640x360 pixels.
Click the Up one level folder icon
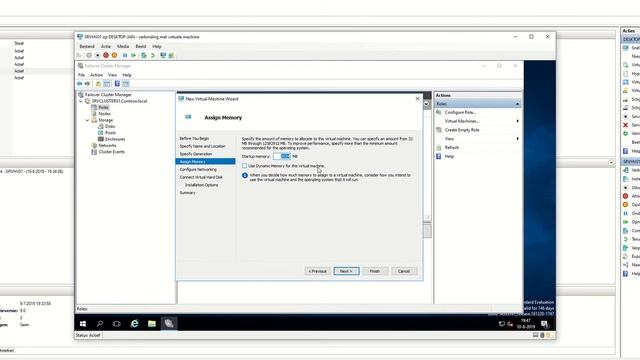[x=98, y=84]
